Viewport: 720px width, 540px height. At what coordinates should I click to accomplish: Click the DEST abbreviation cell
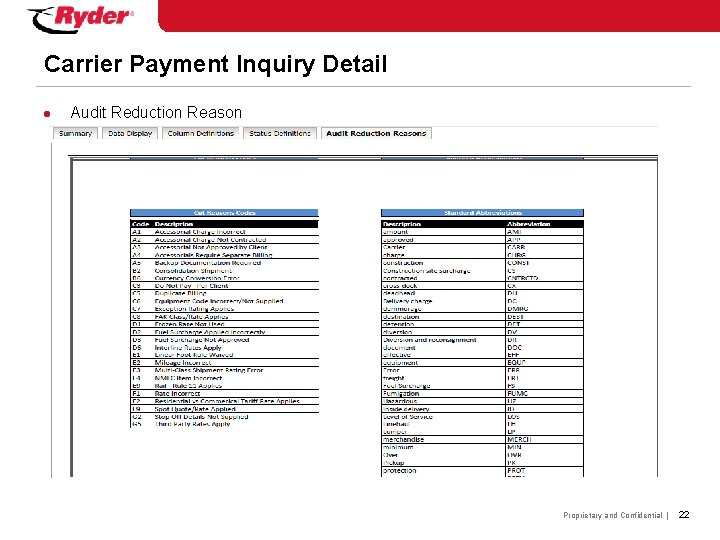(545, 316)
